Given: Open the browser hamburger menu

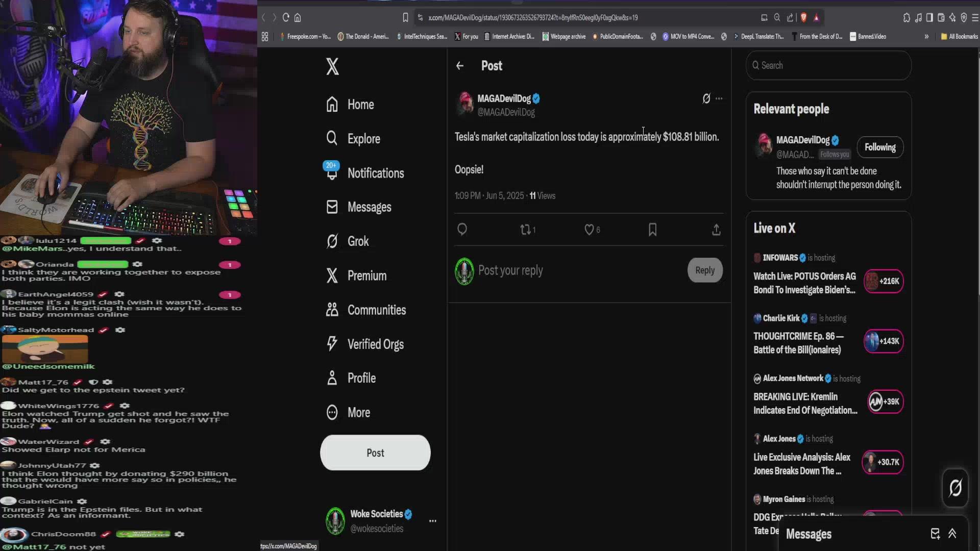Looking at the screenshot, I should click(975, 17).
